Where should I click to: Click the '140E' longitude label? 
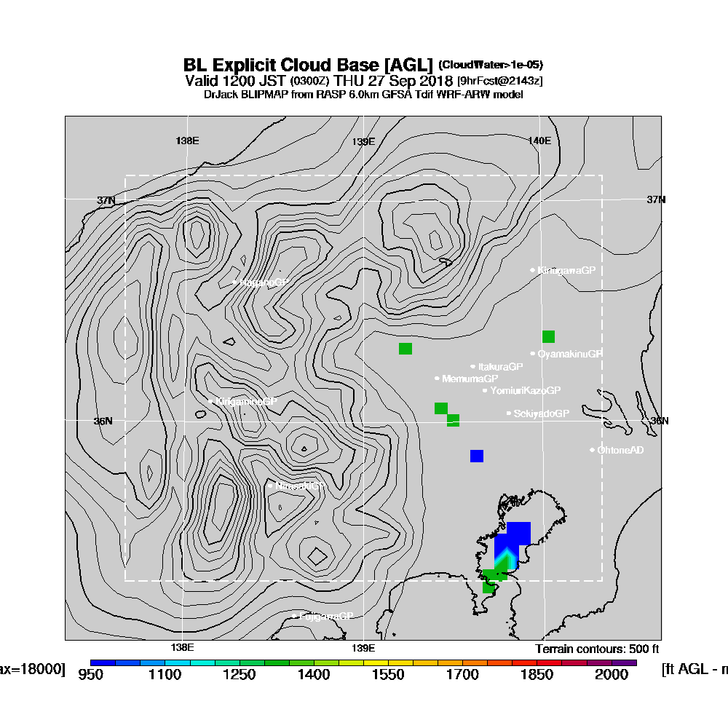(x=539, y=141)
